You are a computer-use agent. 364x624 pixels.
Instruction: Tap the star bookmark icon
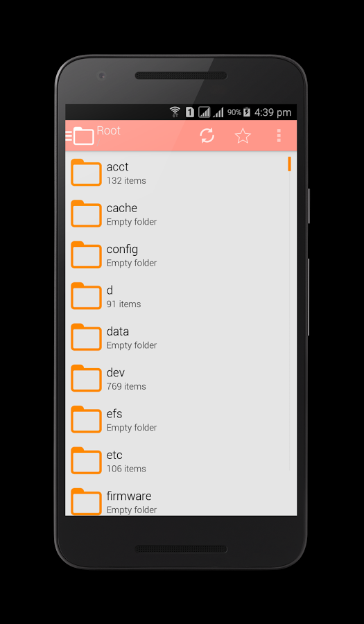(243, 136)
